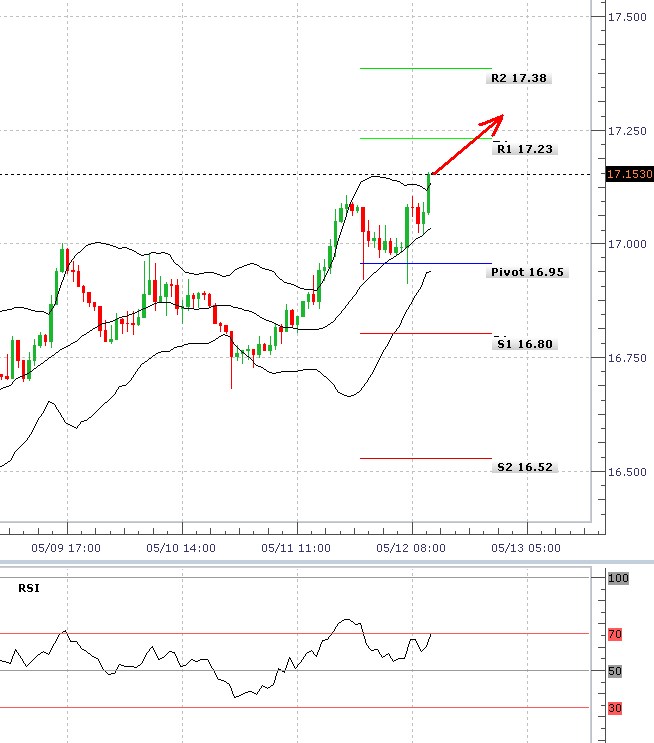Click the S2 16.52 support label
Image resolution: width=654 pixels, height=743 pixels.
tap(525, 467)
